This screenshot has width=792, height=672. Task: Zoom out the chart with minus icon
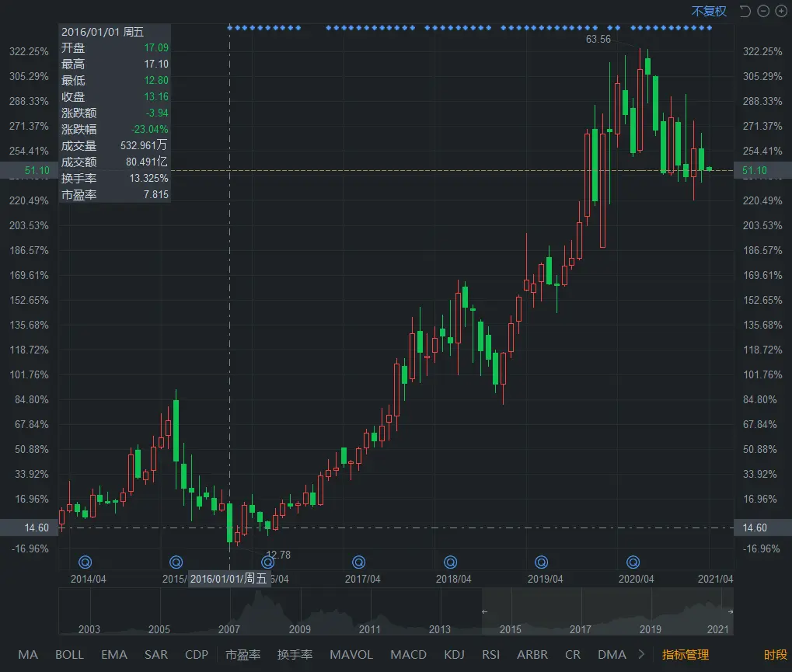coord(762,11)
